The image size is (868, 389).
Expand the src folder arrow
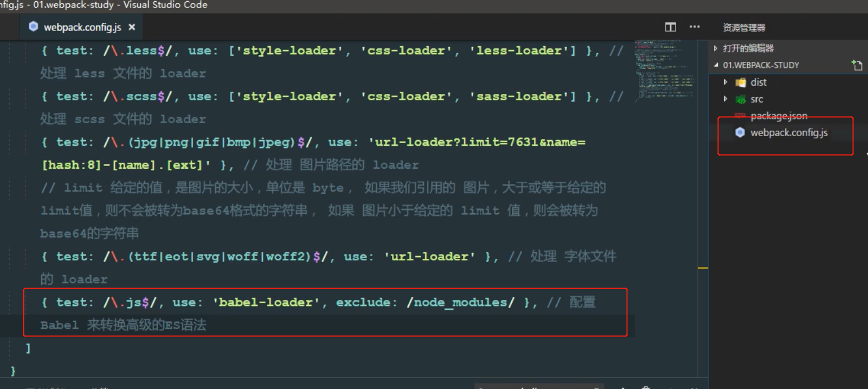tap(725, 99)
